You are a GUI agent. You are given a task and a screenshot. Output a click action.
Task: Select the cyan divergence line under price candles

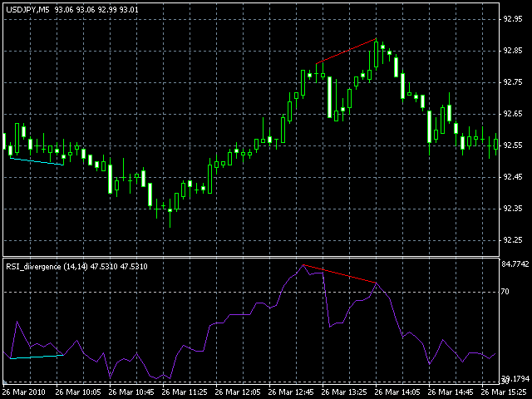(37, 161)
